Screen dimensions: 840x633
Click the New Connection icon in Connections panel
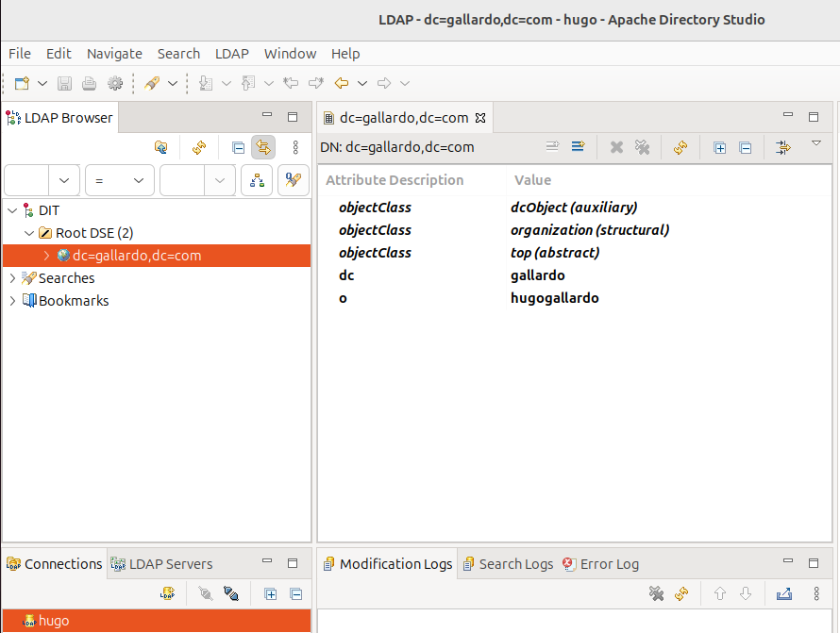pos(168,594)
